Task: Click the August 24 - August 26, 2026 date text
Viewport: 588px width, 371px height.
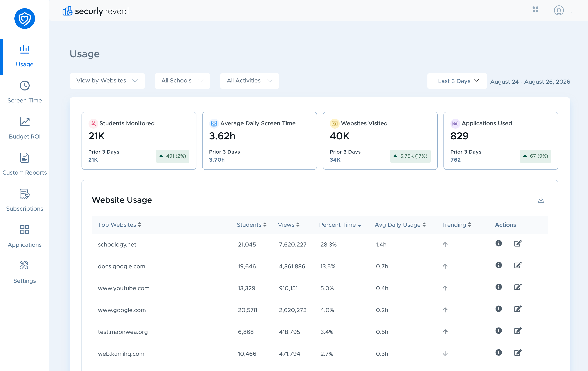Action: pyautogui.click(x=530, y=82)
